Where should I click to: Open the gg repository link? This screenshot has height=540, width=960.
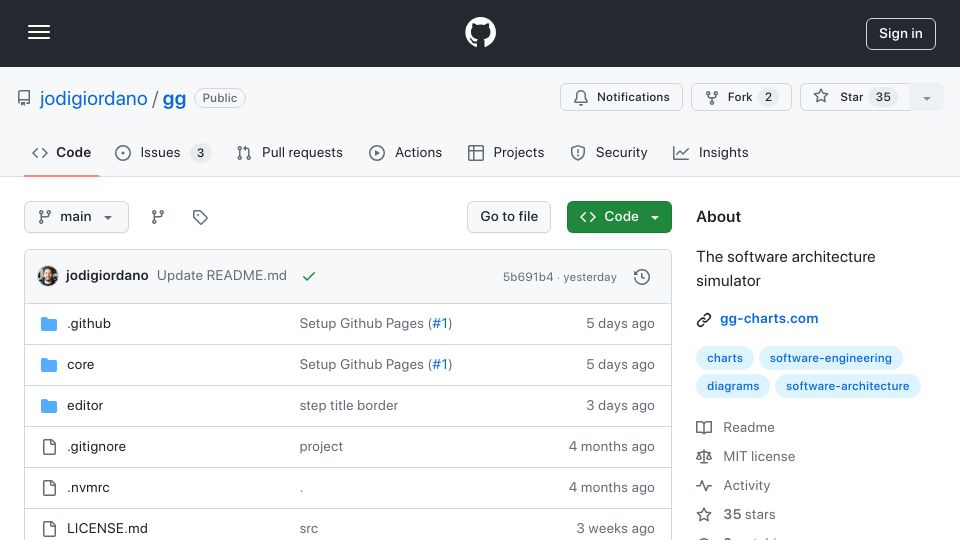(x=174, y=99)
